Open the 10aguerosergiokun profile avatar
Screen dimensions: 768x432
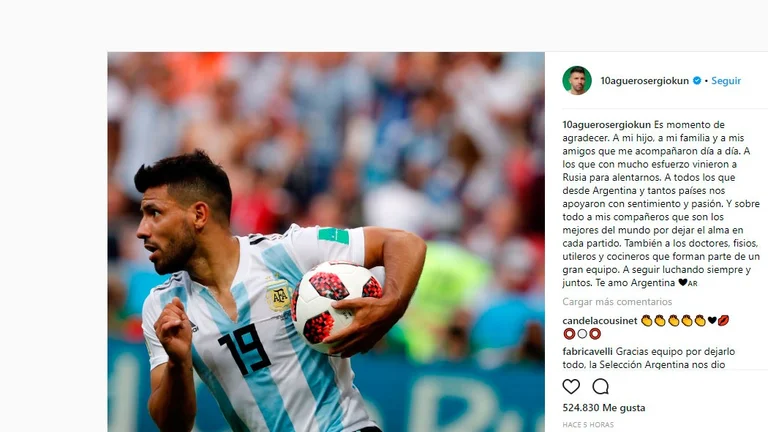pyautogui.click(x=577, y=80)
